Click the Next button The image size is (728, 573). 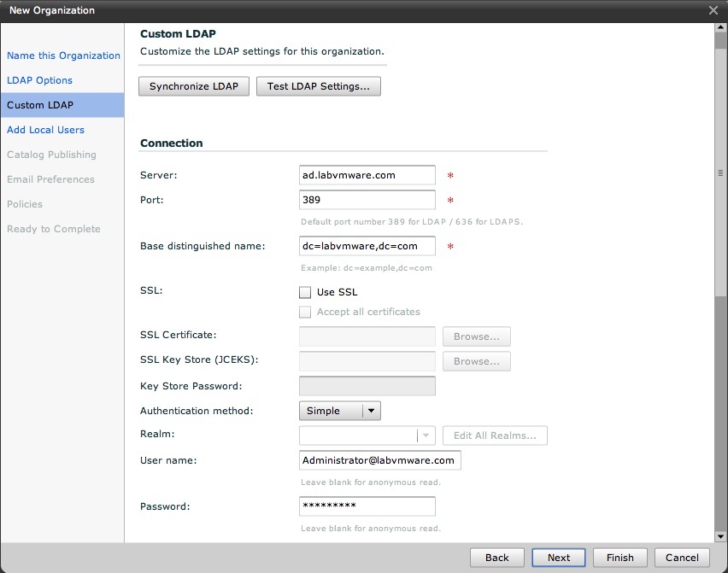click(x=559, y=558)
